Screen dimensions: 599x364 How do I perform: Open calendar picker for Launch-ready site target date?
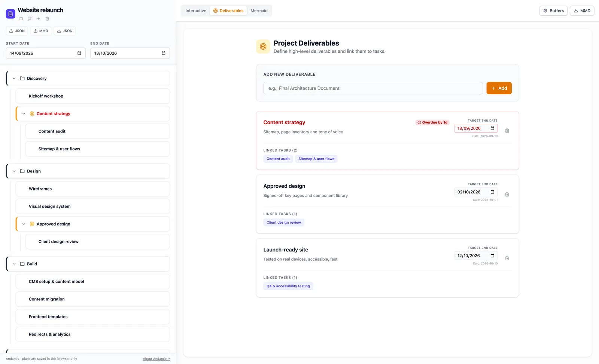[x=492, y=256]
